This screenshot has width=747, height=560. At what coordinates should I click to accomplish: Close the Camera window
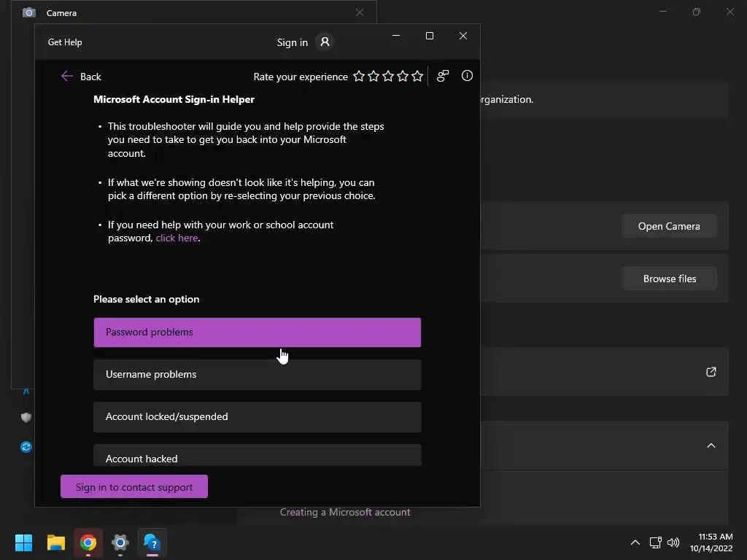[360, 13]
